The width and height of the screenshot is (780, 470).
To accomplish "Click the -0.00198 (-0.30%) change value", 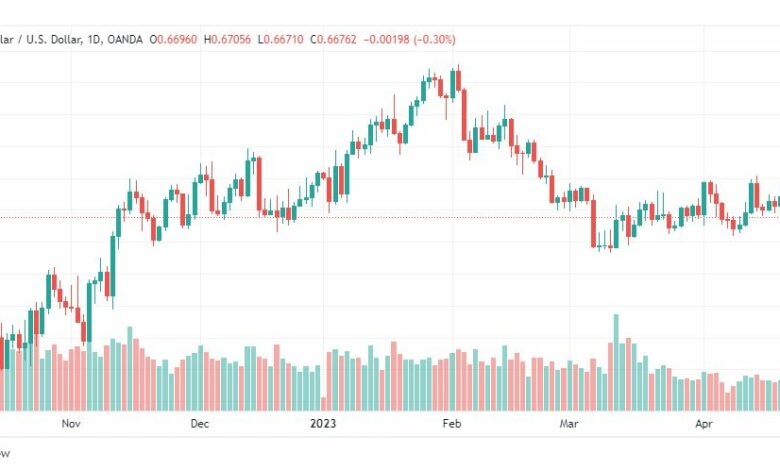I will tap(409, 39).
